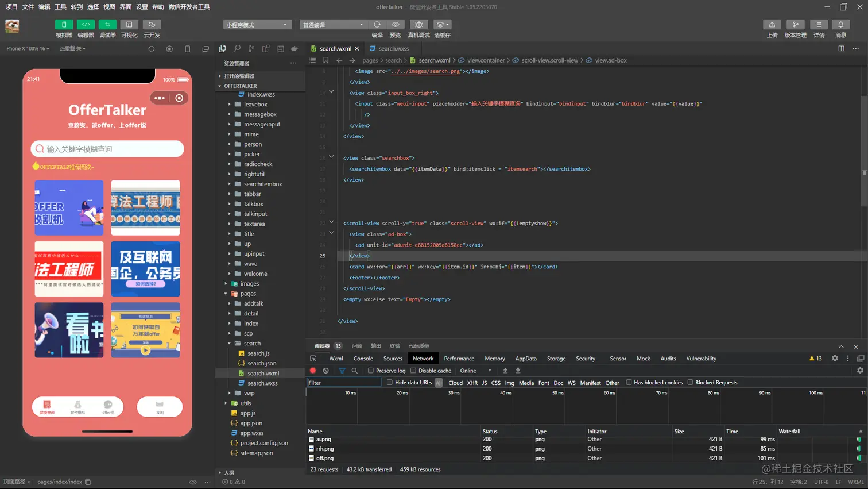Click the red record network log button
The height and width of the screenshot is (489, 868).
[313, 371]
